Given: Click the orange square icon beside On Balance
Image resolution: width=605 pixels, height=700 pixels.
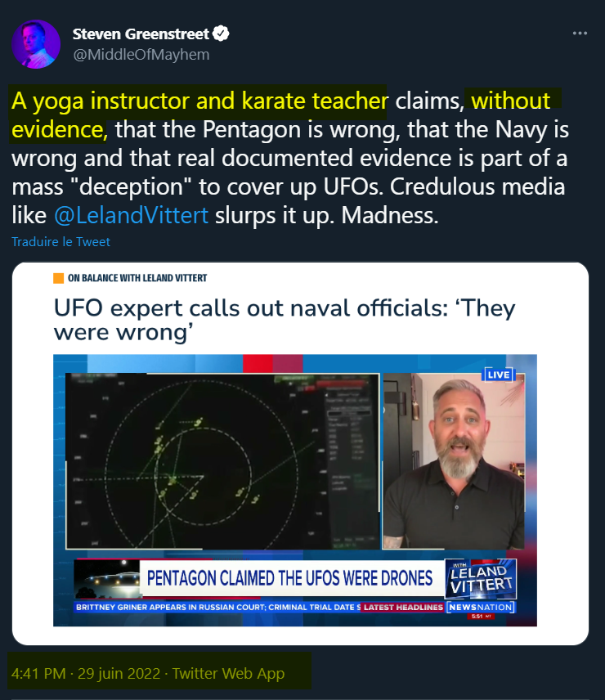Looking at the screenshot, I should pos(58,278).
